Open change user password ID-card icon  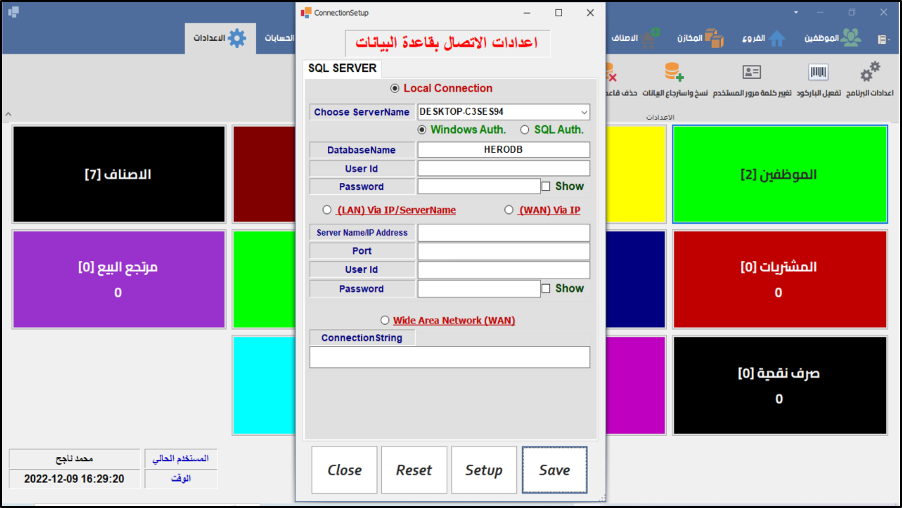tap(751, 73)
